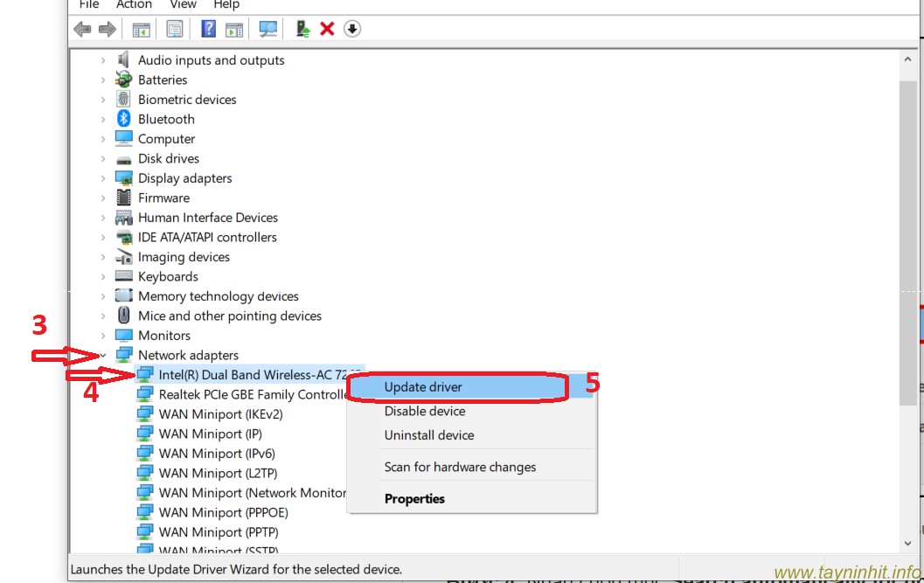Expand the Keyboards category
Viewport: 924px width, 583px height.
point(103,277)
